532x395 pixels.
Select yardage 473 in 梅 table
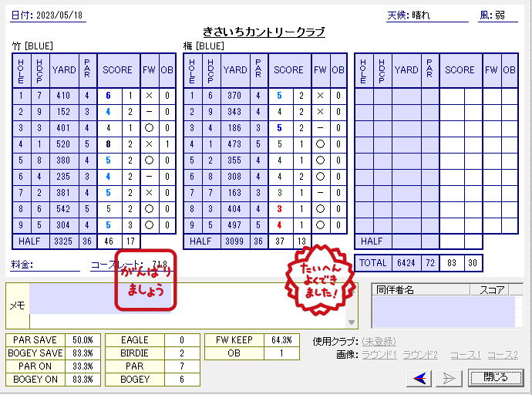pyautogui.click(x=234, y=144)
